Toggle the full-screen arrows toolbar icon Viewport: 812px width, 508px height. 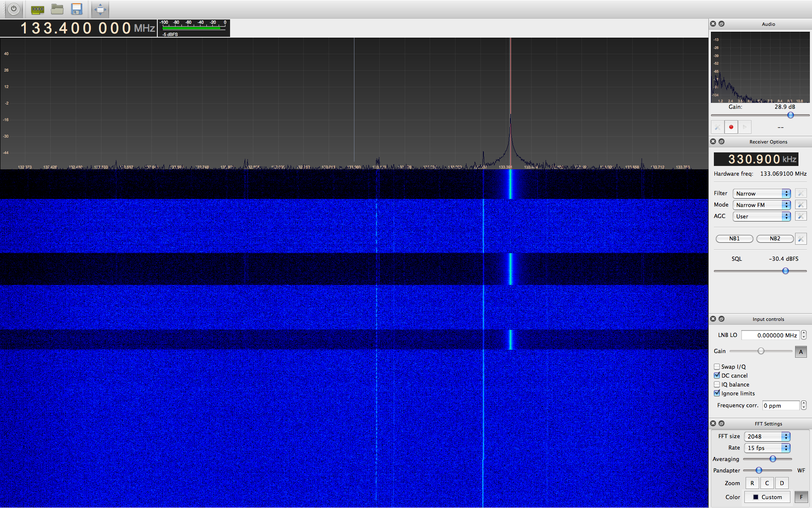pos(100,9)
